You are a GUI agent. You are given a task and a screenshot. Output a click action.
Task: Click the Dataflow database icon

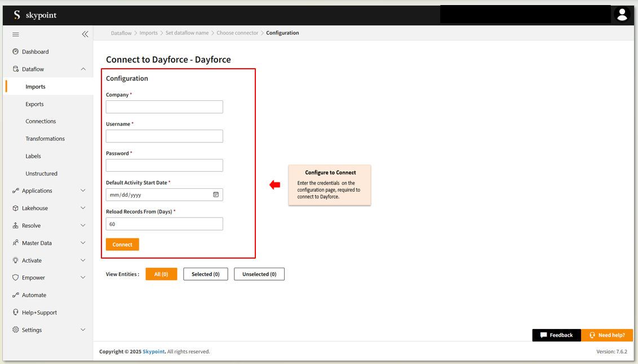[15, 69]
